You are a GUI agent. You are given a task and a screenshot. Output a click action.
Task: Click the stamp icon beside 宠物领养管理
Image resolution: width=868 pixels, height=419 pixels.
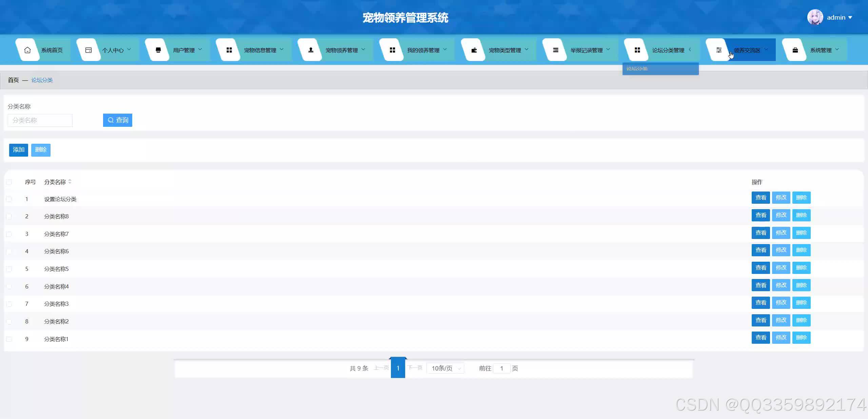point(311,50)
